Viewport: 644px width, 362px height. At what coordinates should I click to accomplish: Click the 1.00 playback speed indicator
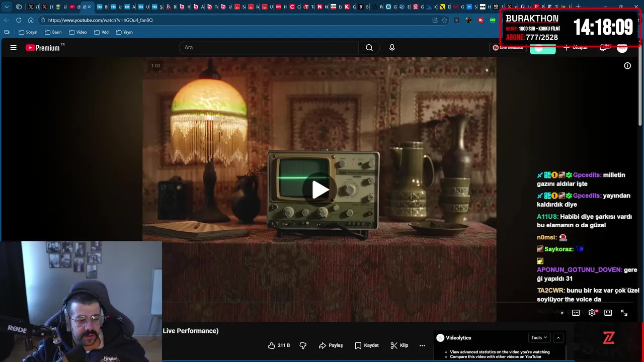click(155, 66)
